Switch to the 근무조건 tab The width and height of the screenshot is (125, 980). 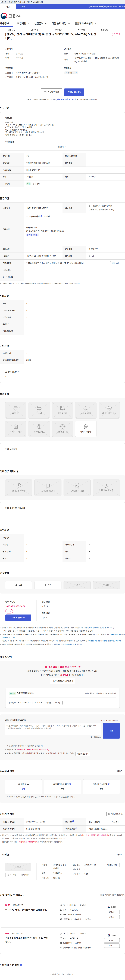click(x=35, y=30)
